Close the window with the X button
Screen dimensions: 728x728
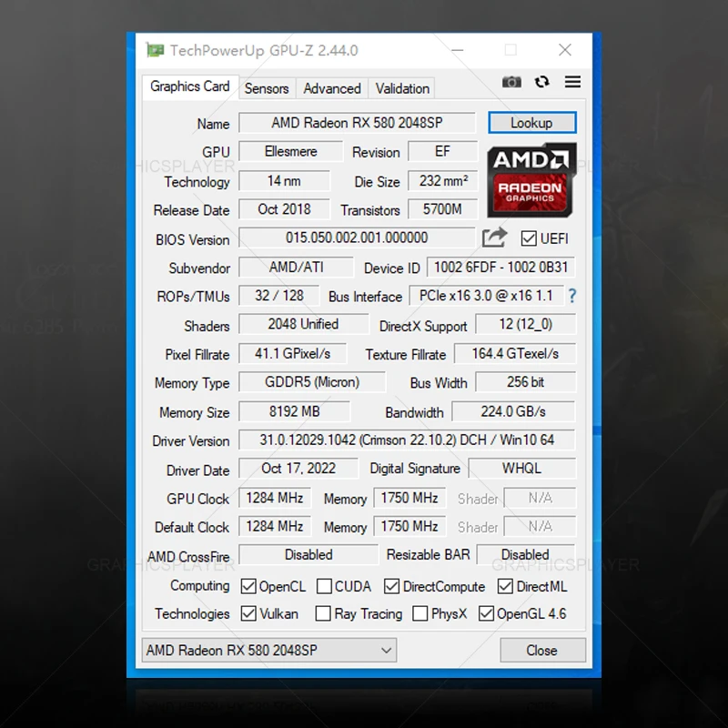tap(565, 50)
